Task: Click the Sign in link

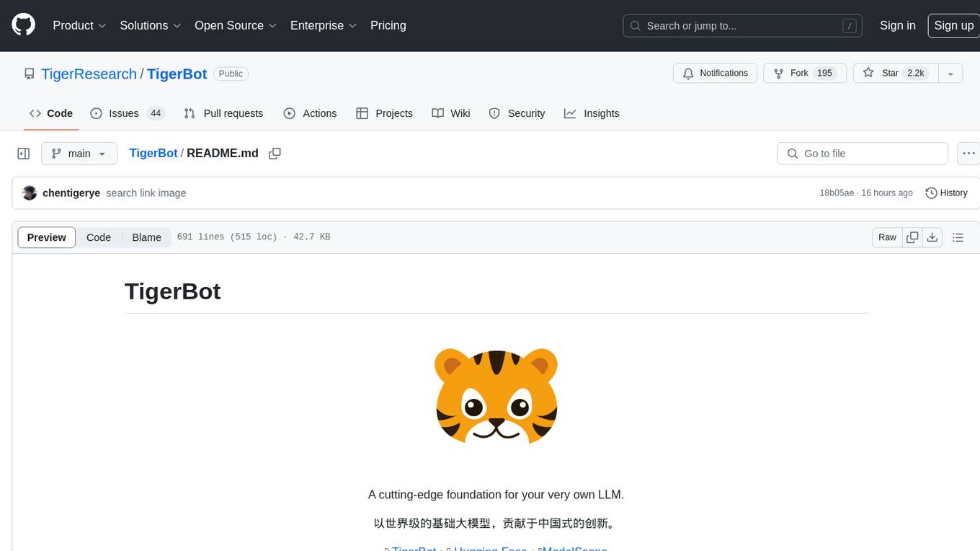Action: (897, 25)
